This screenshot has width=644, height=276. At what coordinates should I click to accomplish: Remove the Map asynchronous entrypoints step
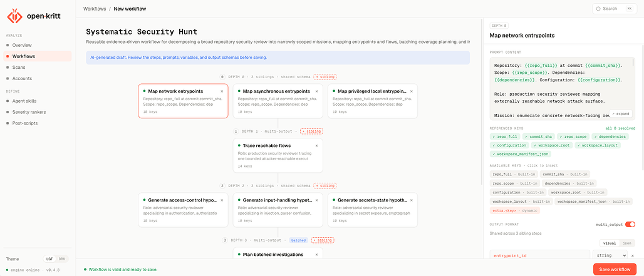(316, 91)
